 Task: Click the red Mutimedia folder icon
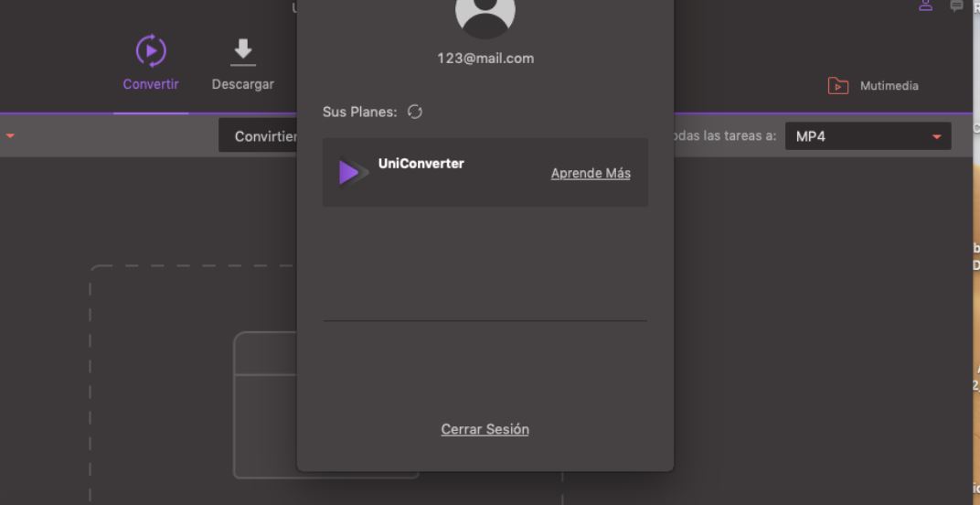click(838, 86)
